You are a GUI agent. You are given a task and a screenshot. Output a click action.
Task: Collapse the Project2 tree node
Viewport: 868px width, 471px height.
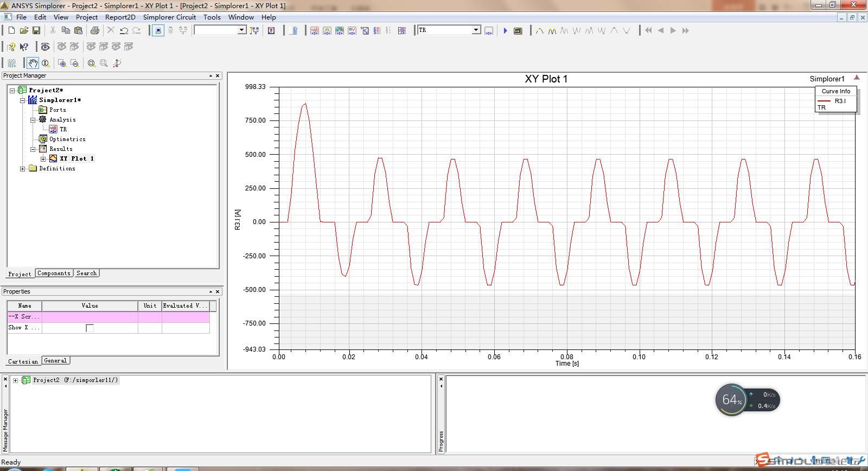click(x=12, y=90)
